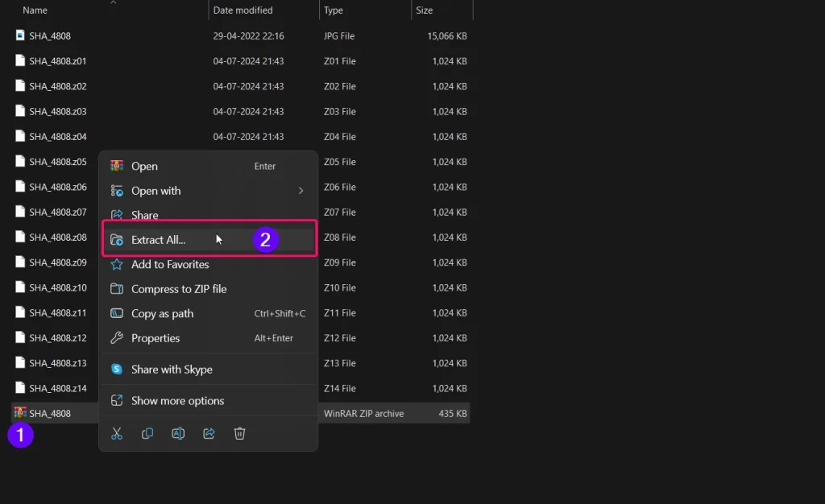Click the Copy as path icon
Viewport: 825px width, 504px height.
(117, 314)
